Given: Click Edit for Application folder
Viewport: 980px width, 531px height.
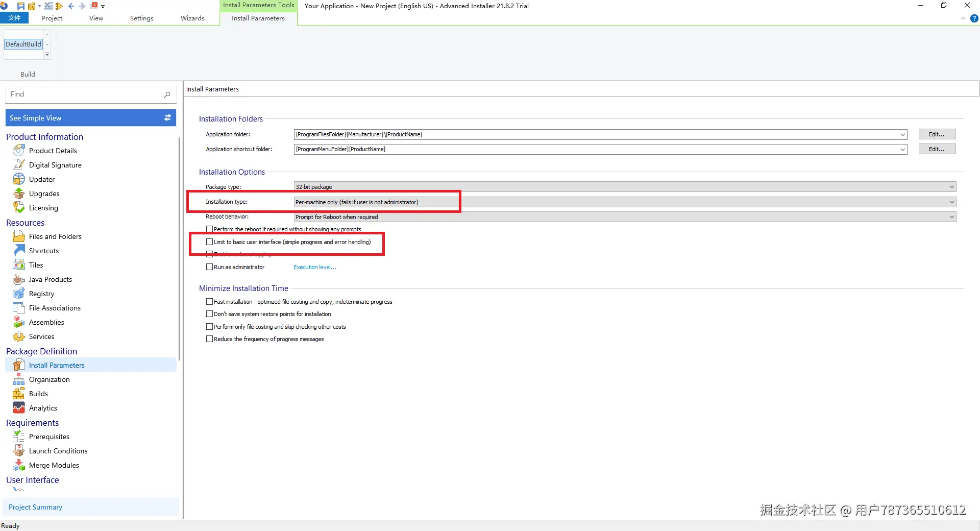Looking at the screenshot, I should point(937,134).
